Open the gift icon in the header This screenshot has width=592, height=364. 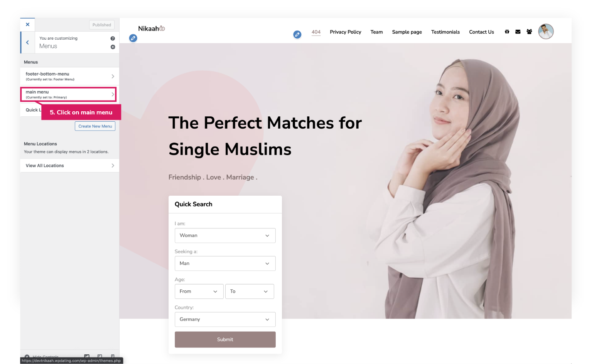click(507, 32)
